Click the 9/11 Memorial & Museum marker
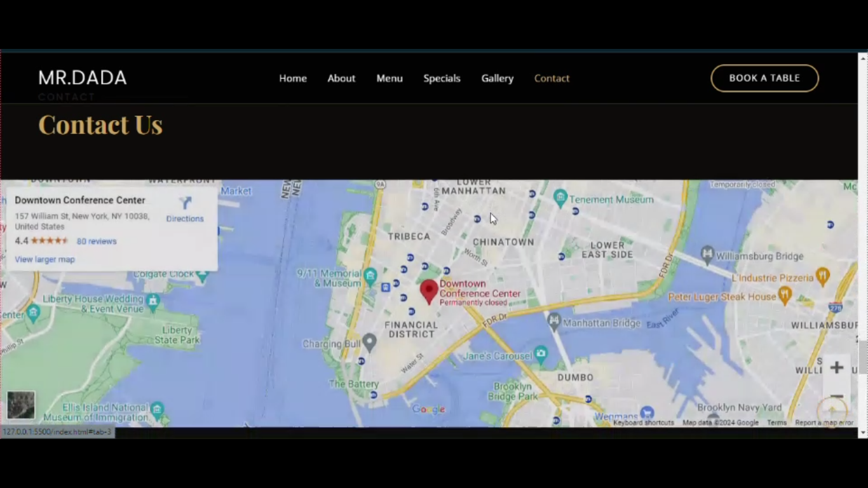This screenshot has width=868, height=488. coord(370,274)
